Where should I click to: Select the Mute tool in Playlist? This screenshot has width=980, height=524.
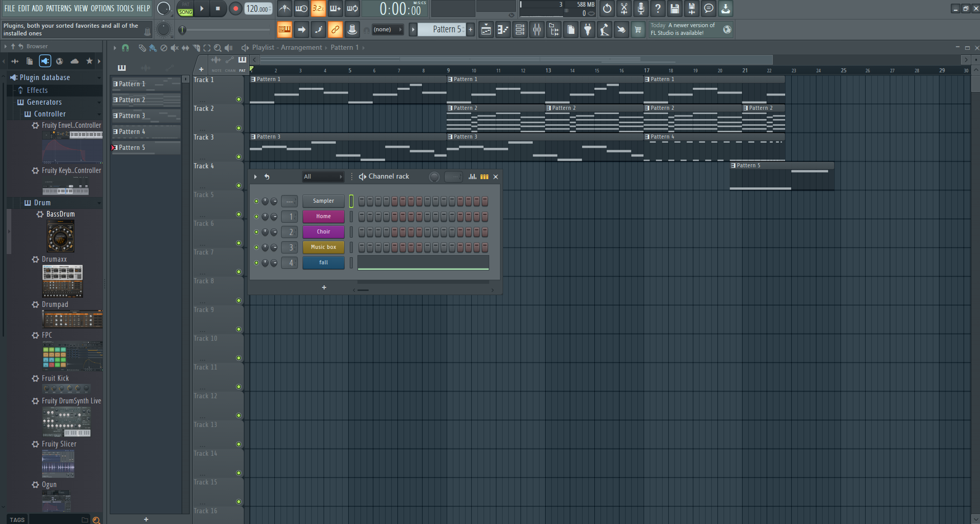click(174, 48)
